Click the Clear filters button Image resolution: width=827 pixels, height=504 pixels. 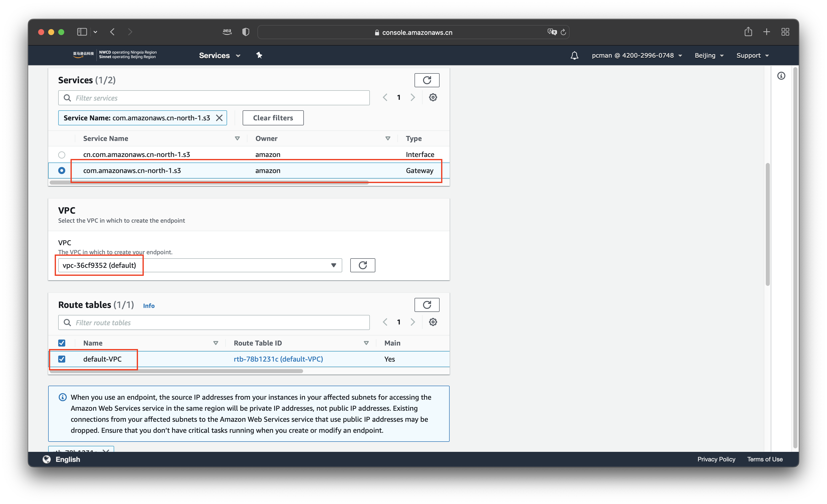click(273, 118)
